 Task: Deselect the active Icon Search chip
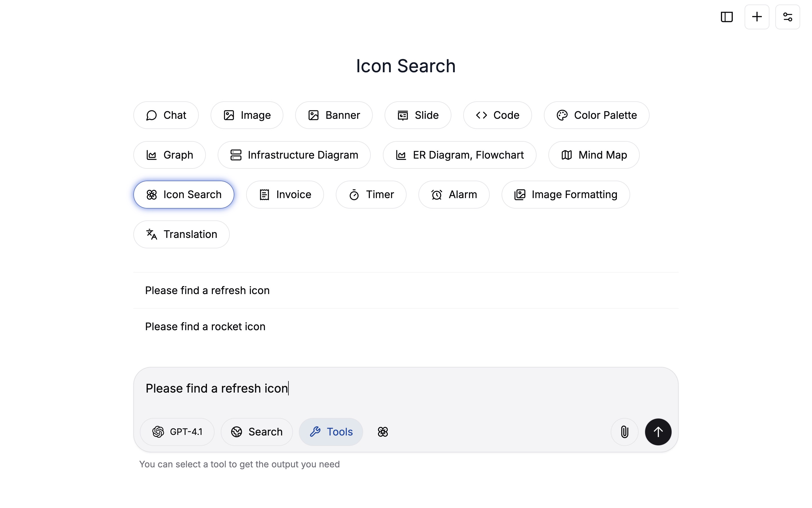(184, 194)
